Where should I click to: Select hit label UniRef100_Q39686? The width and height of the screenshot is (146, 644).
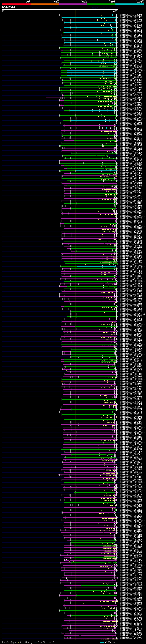[x=131, y=50]
